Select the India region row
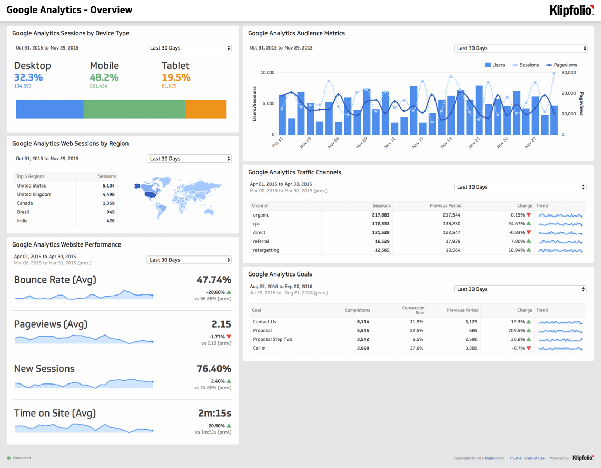The width and height of the screenshot is (601, 468). coord(66,221)
